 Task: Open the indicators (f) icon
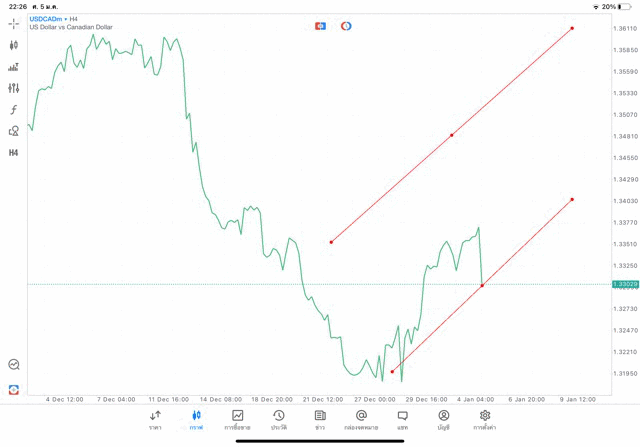(x=14, y=110)
